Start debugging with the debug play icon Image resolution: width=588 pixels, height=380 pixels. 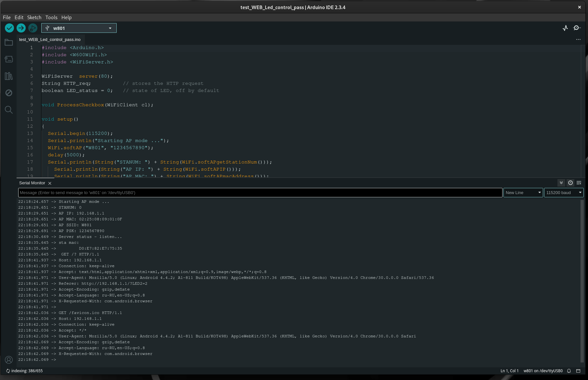click(x=33, y=28)
